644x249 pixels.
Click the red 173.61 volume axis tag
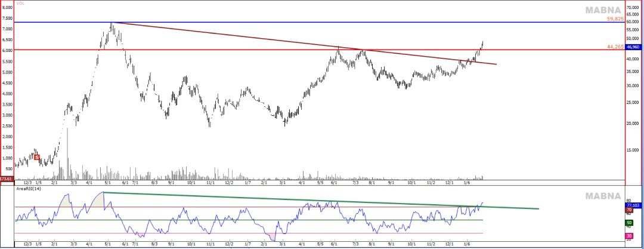[x=7, y=179]
